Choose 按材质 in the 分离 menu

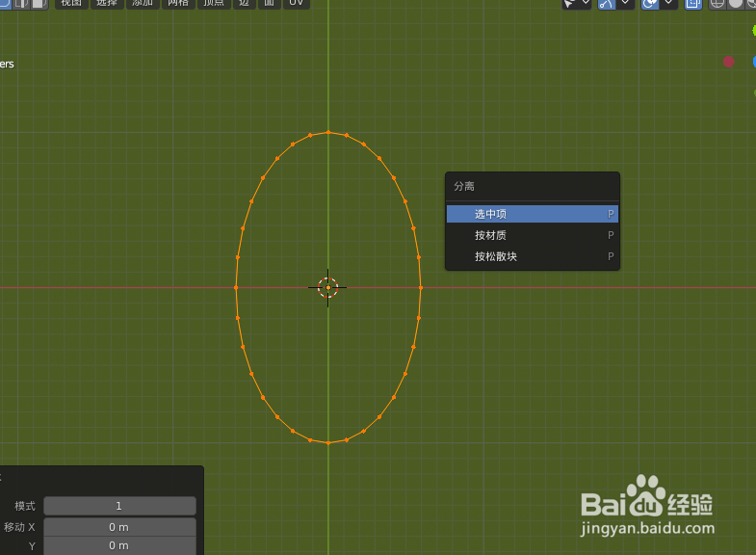tap(533, 235)
